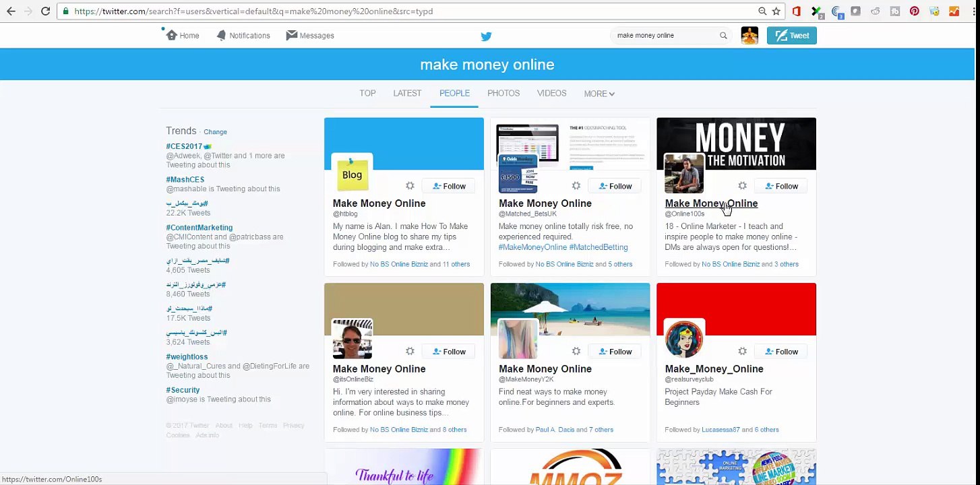Follow the @Matched_BetsUK account

tap(615, 186)
